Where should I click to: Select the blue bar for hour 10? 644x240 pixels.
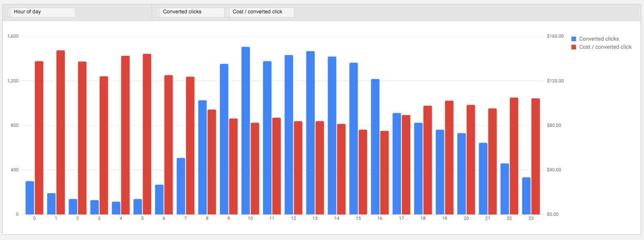coord(246,131)
